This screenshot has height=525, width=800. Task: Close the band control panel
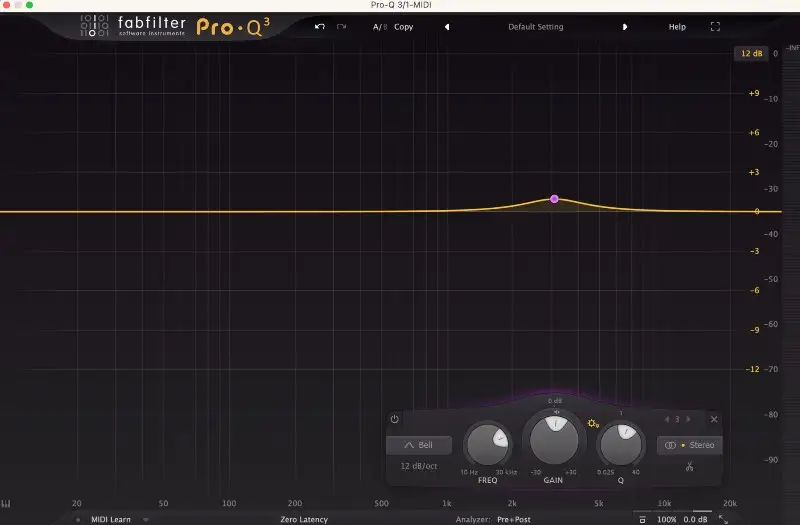[714, 419]
